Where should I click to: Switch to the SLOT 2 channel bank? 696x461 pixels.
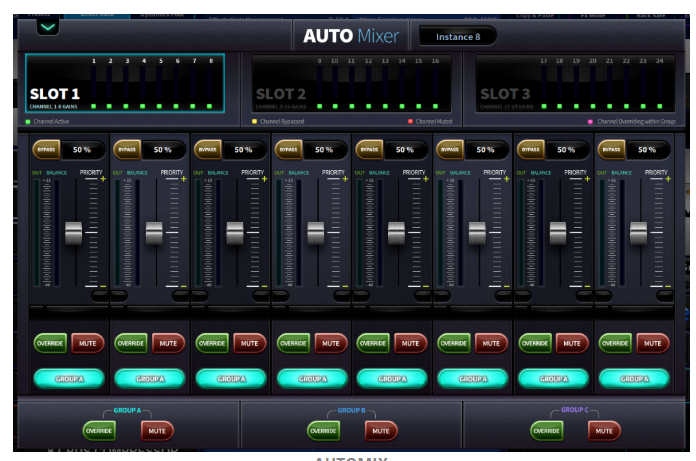[x=350, y=84]
